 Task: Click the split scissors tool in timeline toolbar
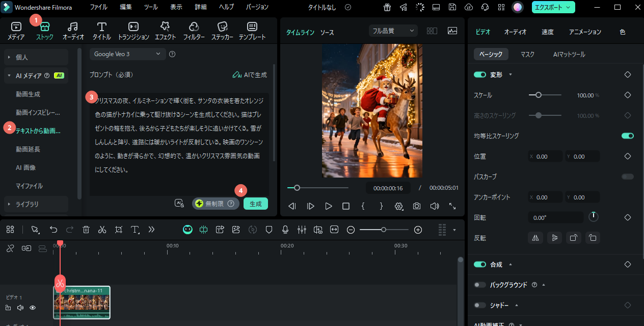pyautogui.click(x=102, y=230)
